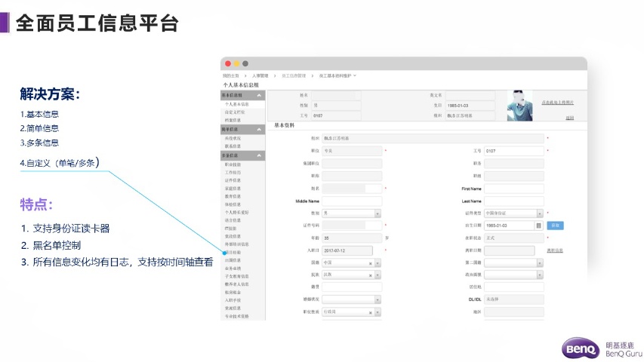644x362 pixels.
Task: Click the Middle Name input field
Action: tap(352, 201)
